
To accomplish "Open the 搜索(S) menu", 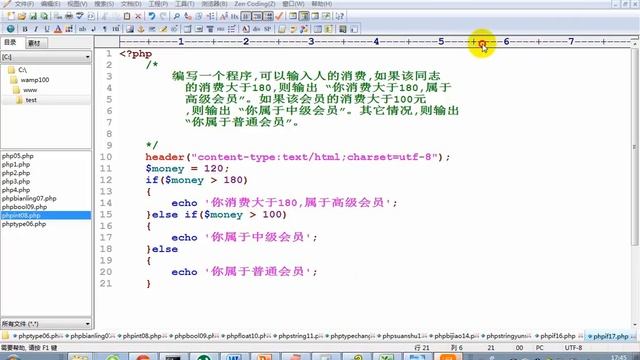I will pyautogui.click(x=104, y=4).
